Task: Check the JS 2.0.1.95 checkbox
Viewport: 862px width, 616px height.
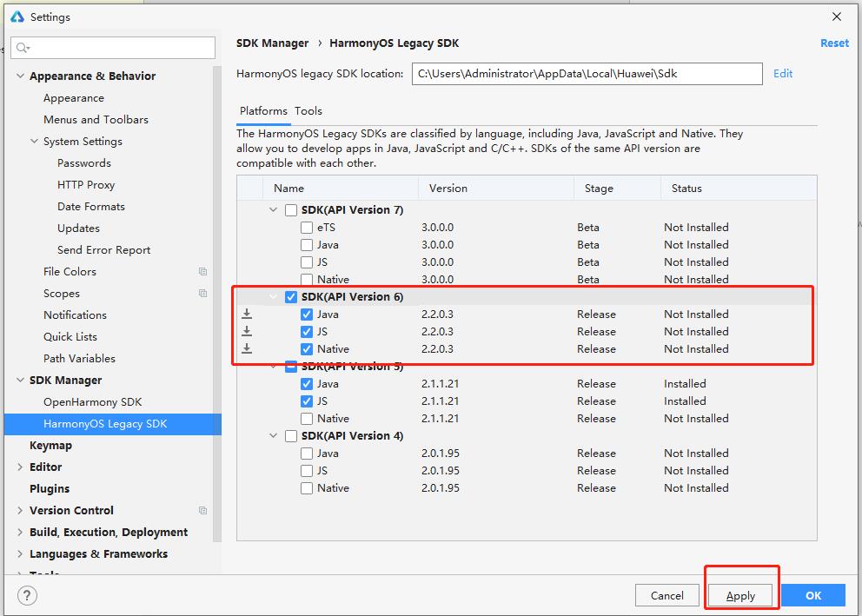Action: point(307,471)
